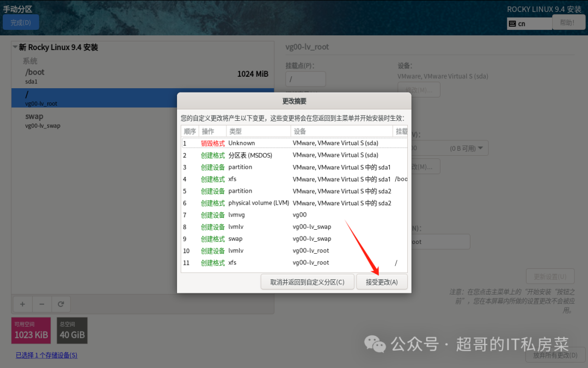Click the 挂载点 input field

(305, 78)
